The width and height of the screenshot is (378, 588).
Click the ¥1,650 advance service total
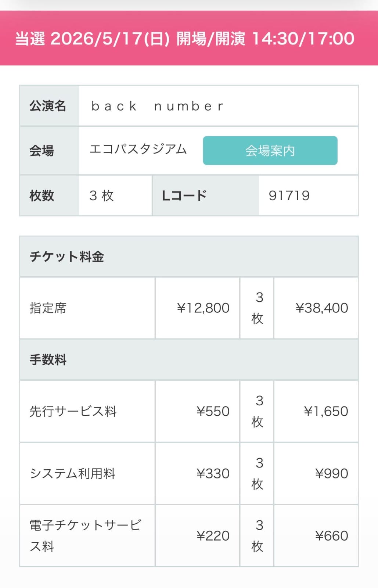[x=325, y=411]
